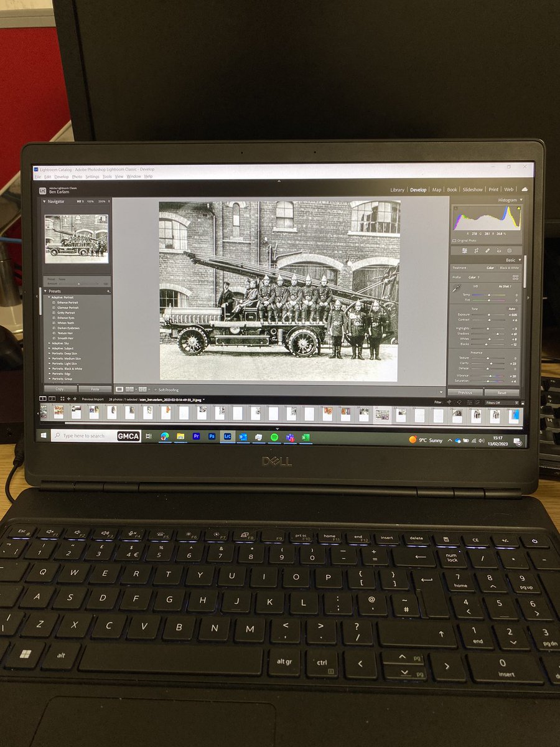Open the grid view icon in filmstrip bar
This screenshot has width=560, height=747.
62,399
